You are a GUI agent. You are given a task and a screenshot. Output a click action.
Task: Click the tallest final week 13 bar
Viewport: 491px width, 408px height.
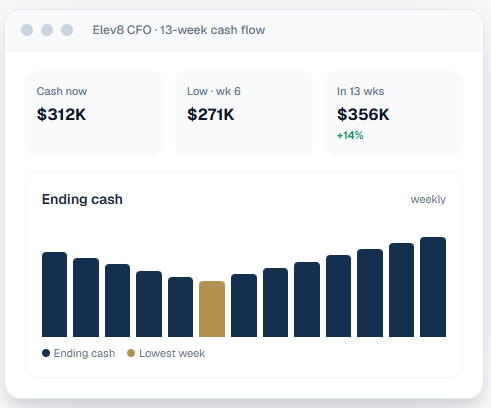[433, 287]
